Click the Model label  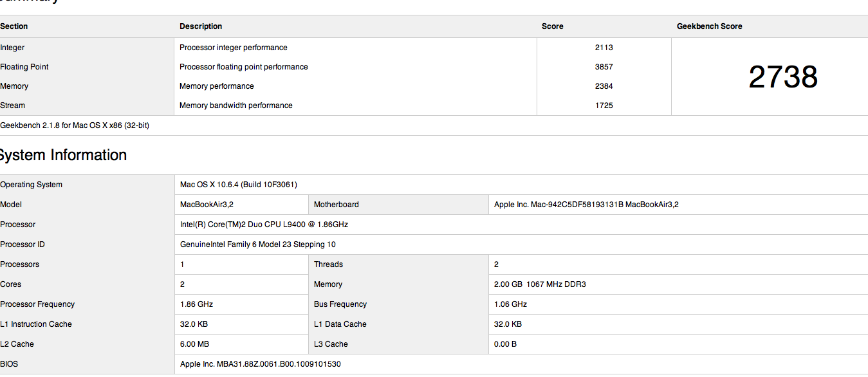11,205
